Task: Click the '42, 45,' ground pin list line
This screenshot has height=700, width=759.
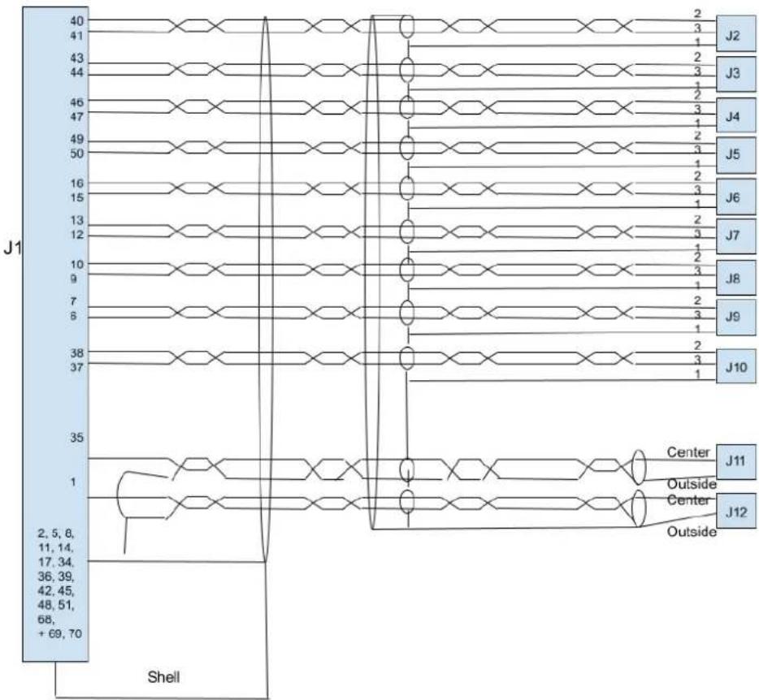Action: coord(56,590)
